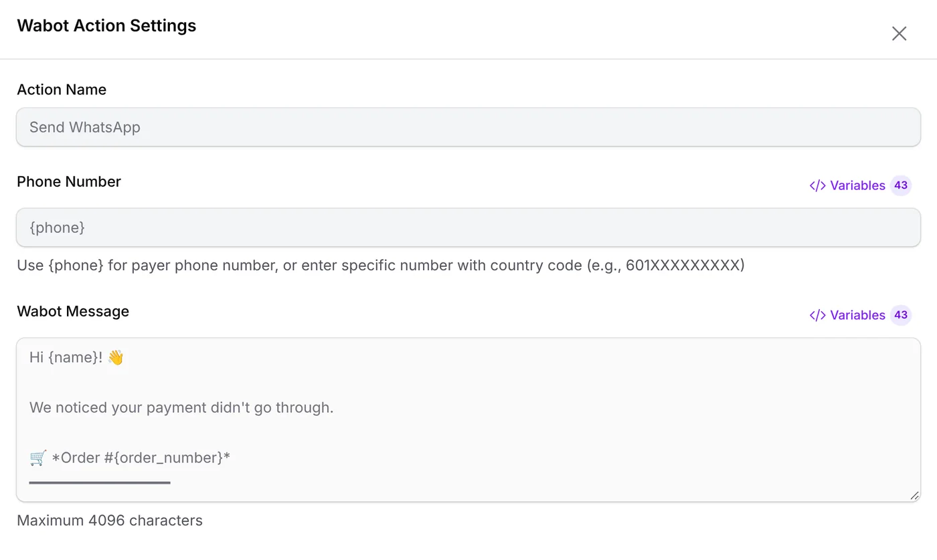The height and width of the screenshot is (560, 937).
Task: Click the code icon next to Wabot Message Variables
Action: coord(817,315)
